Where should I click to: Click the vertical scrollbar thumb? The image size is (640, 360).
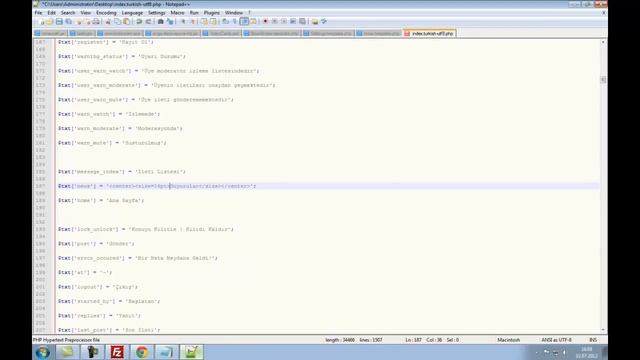(603, 80)
